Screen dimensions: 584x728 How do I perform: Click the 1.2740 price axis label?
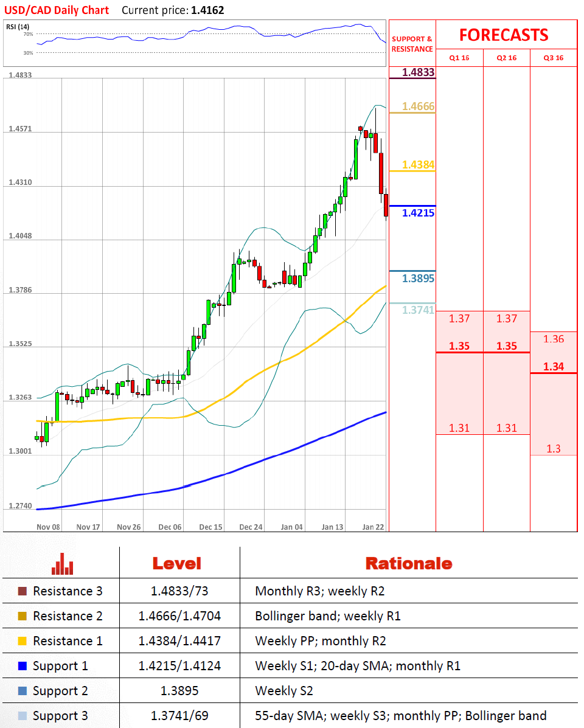click(21, 506)
